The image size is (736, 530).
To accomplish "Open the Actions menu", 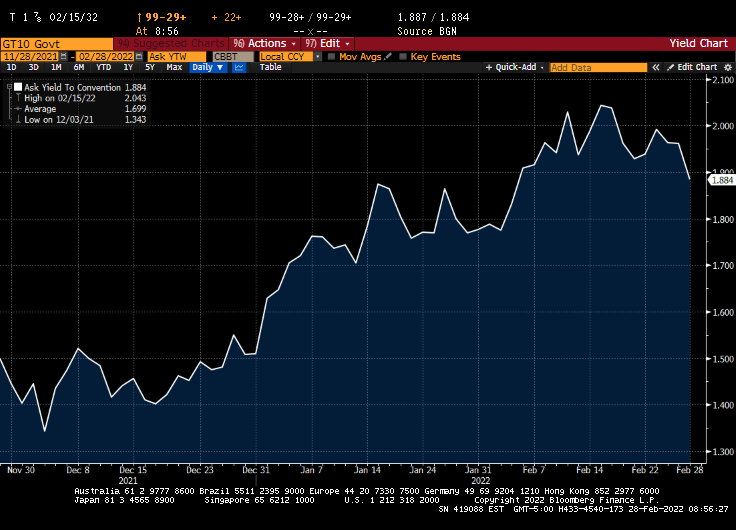I will click(x=265, y=44).
